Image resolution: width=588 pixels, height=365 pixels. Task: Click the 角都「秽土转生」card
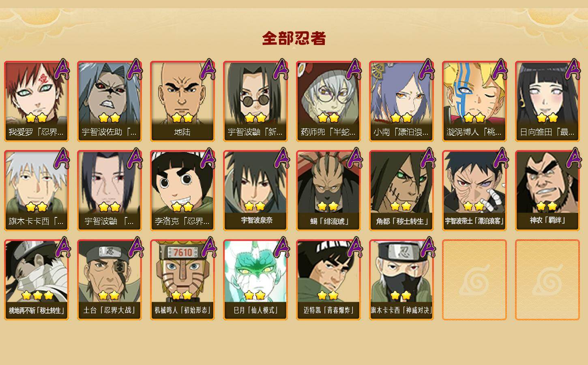coord(401,191)
